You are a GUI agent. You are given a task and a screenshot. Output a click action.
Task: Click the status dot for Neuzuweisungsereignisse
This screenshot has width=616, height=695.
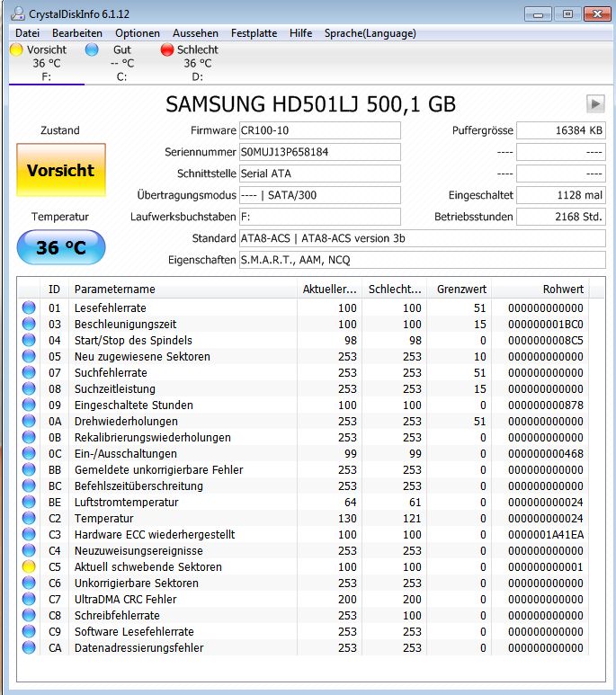pyautogui.click(x=29, y=550)
